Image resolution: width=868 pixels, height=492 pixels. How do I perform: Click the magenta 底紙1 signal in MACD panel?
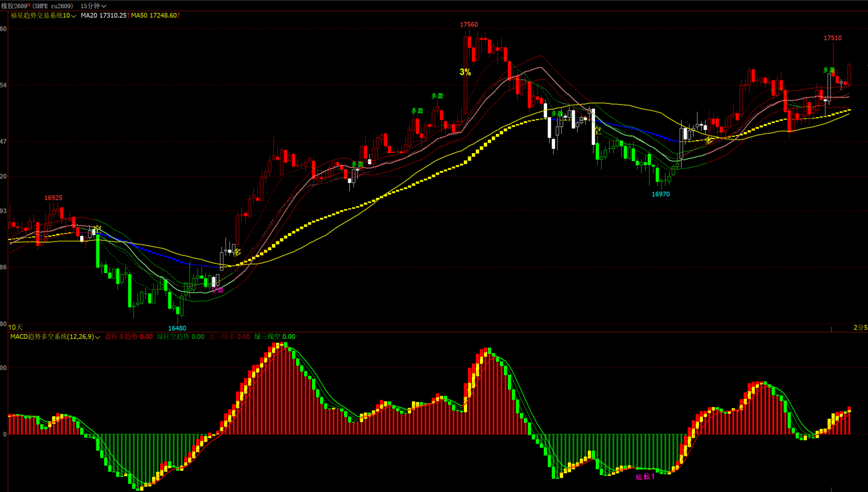(645, 477)
